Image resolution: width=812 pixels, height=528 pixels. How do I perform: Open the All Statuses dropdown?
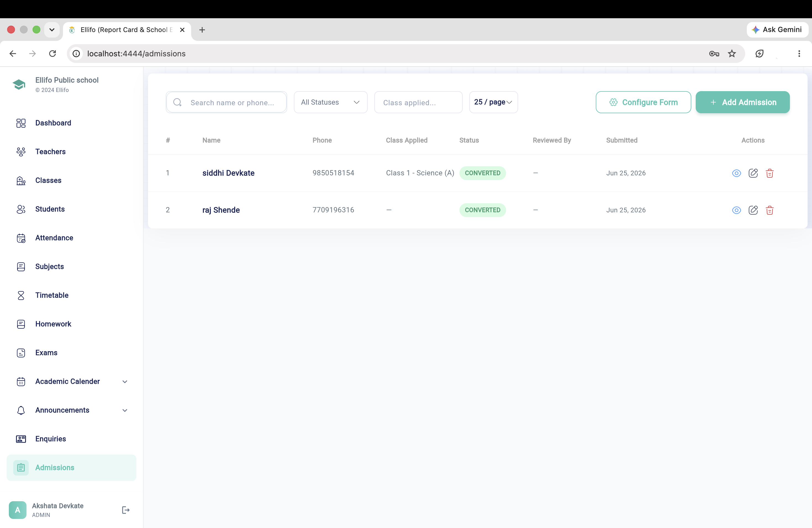tap(330, 102)
